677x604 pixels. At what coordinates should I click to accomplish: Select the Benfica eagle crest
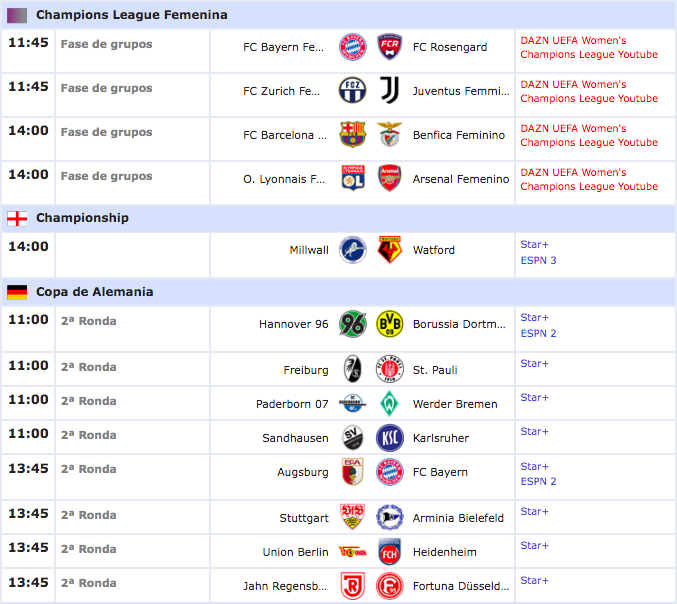tap(389, 134)
